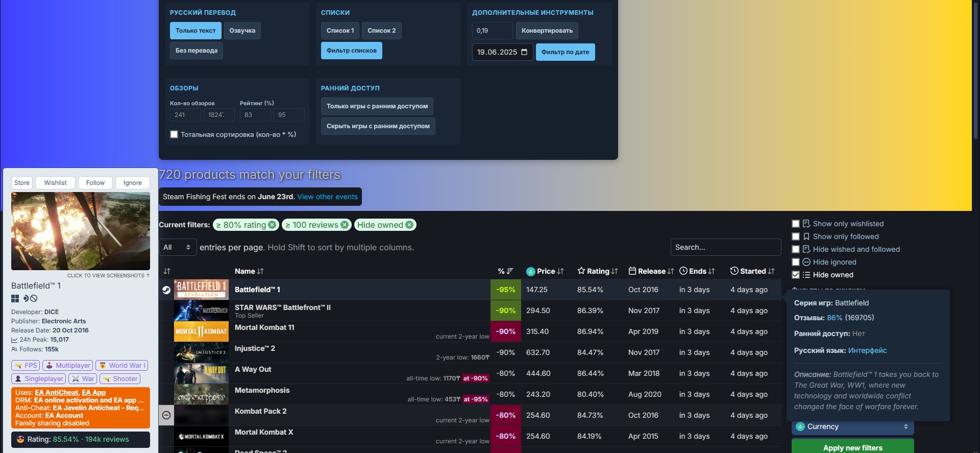Open the EA AntiCheat link
Viewport: 980px width, 453px height.
click(57, 393)
